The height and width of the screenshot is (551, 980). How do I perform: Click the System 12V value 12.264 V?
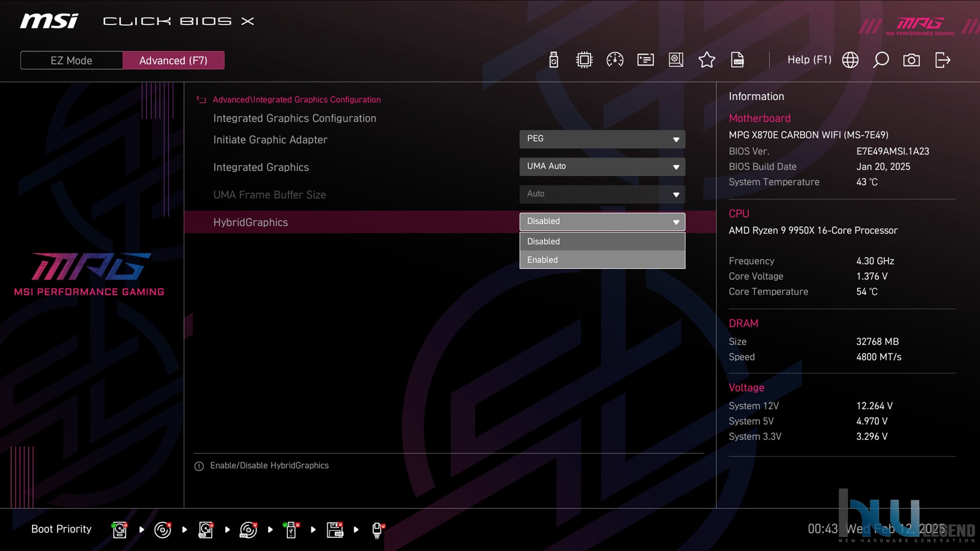tap(874, 406)
